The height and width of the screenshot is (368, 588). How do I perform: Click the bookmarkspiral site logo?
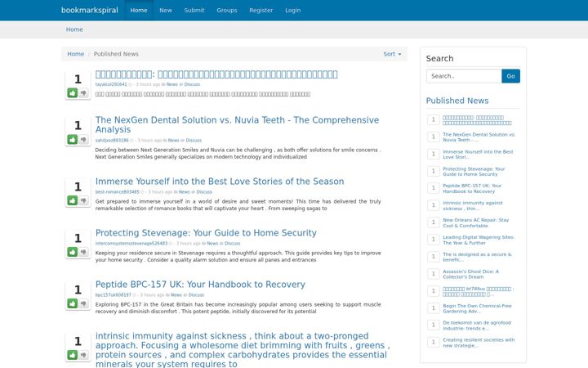click(90, 10)
